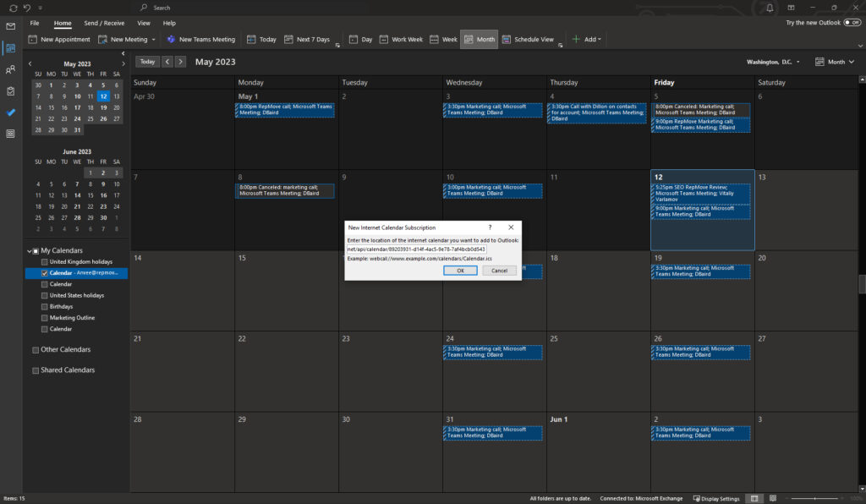Collapse the My Calendars group

point(30,250)
